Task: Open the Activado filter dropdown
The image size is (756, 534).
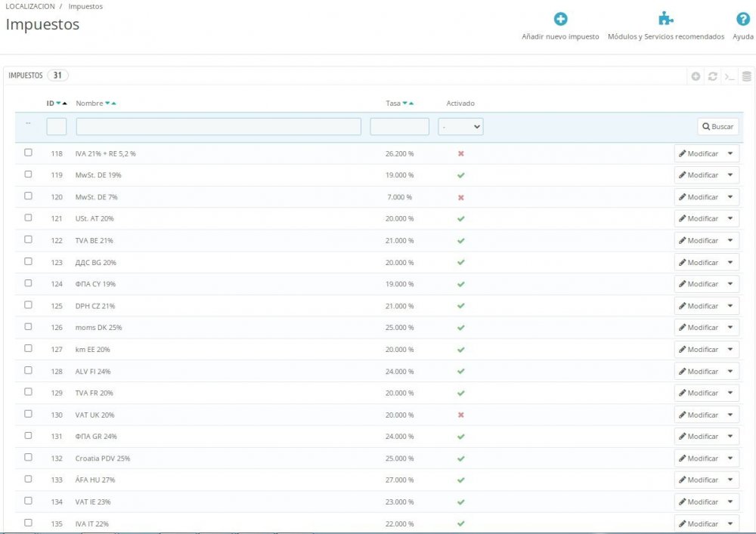Action: pyautogui.click(x=460, y=126)
